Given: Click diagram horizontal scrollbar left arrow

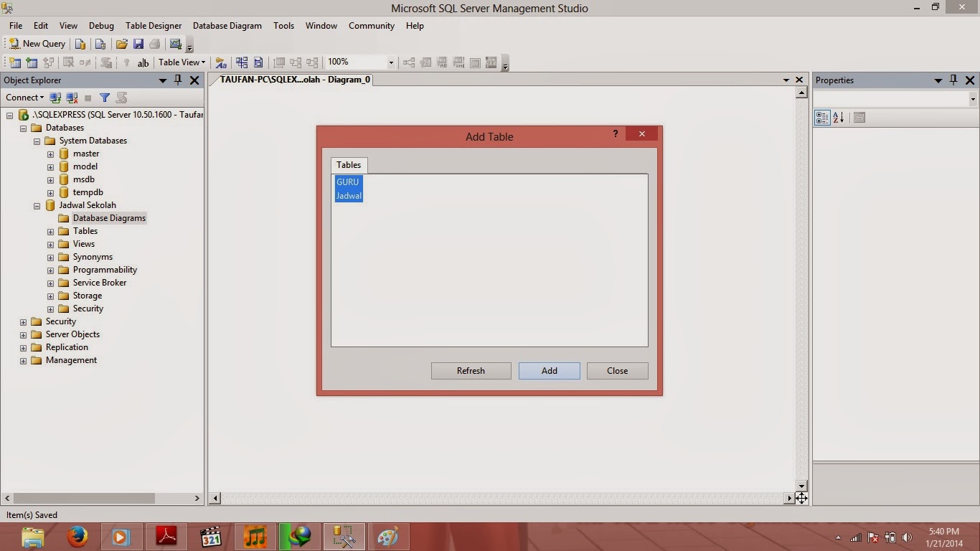Looking at the screenshot, I should click(215, 498).
